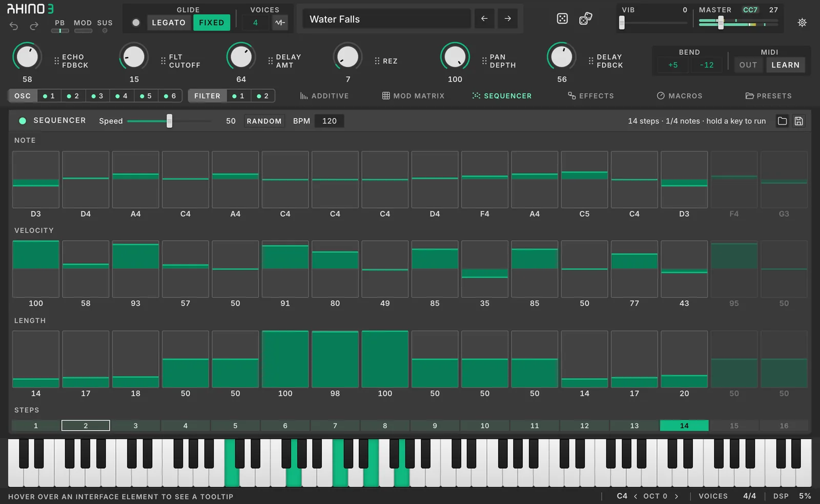Click the MIDI OUT button
The height and width of the screenshot is (504, 820).
click(x=748, y=65)
